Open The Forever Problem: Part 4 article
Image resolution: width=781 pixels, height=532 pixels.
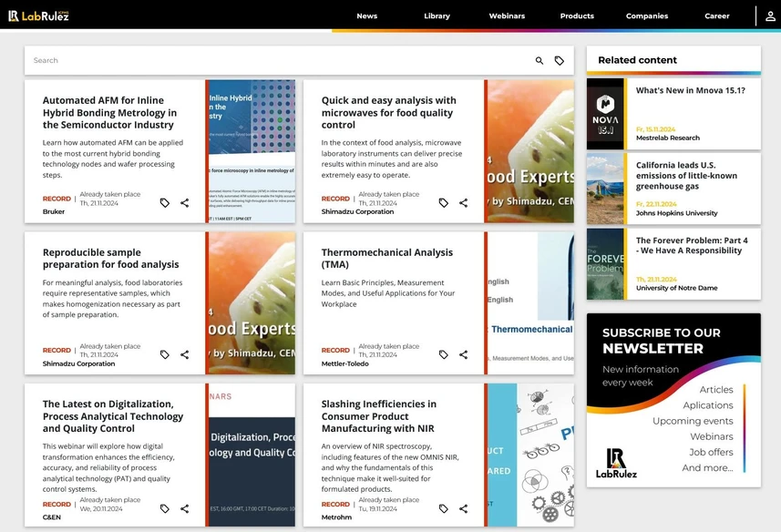[x=692, y=245]
